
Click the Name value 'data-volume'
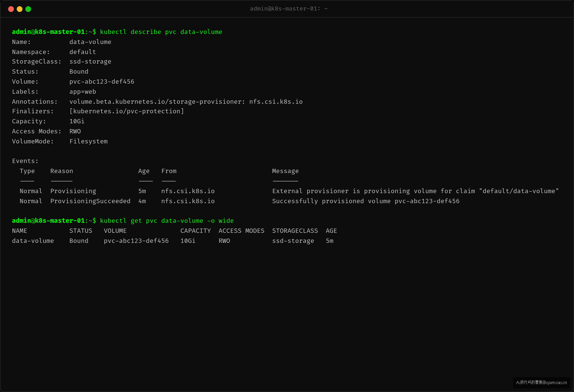point(90,42)
